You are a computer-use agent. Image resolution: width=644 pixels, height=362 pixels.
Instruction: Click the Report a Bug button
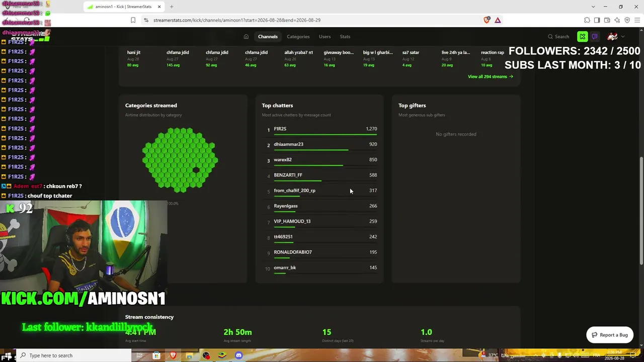click(610, 335)
